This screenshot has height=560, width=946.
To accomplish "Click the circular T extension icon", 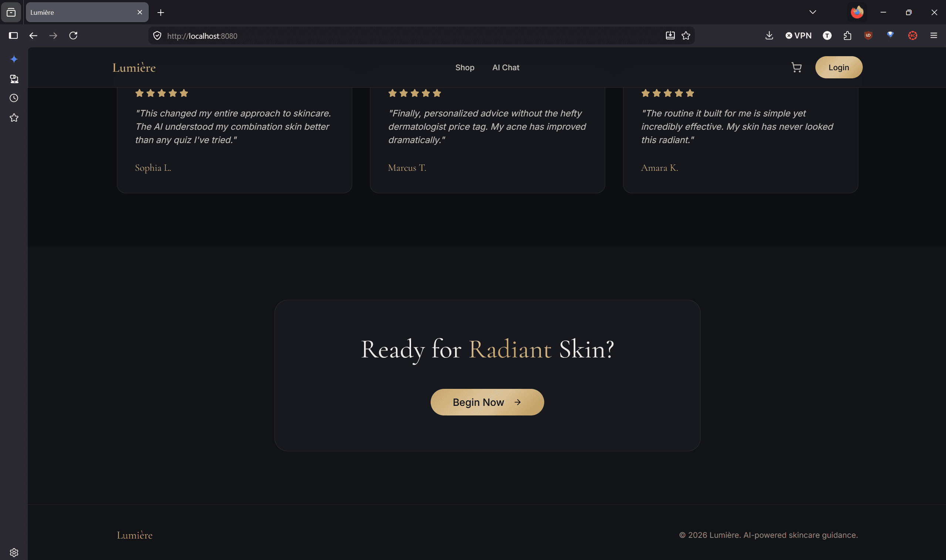I will [827, 35].
